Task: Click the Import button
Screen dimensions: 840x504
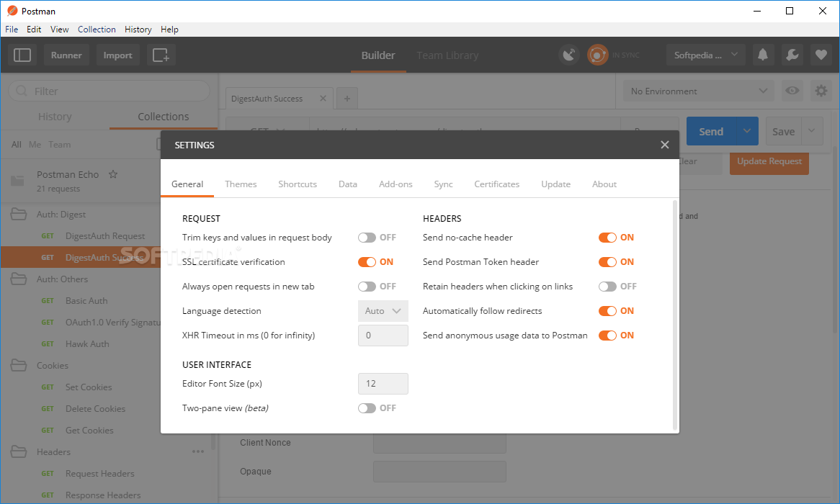Action: (118, 55)
